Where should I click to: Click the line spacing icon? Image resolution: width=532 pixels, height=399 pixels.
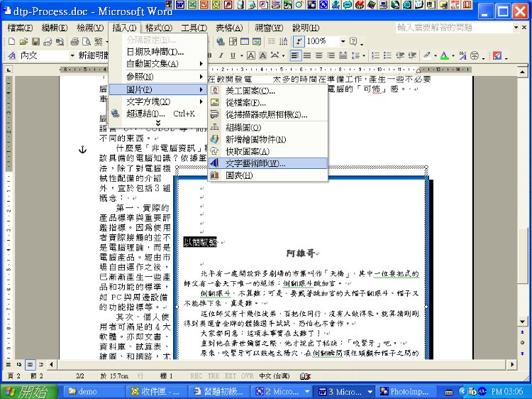pos(355,55)
